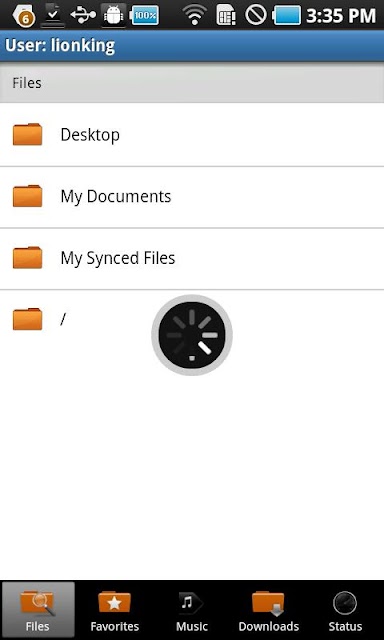Viewport: 384px width, 640px height.
Task: Switch to the Downloads tab label
Action: click(269, 627)
